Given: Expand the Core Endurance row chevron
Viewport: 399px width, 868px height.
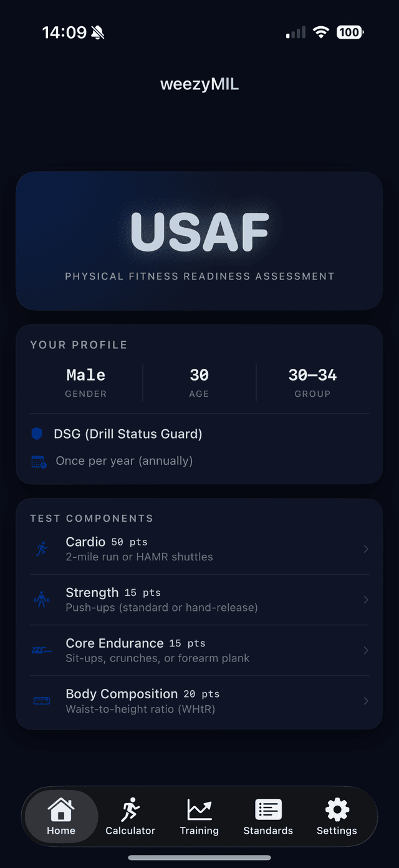Looking at the screenshot, I should coord(366,650).
